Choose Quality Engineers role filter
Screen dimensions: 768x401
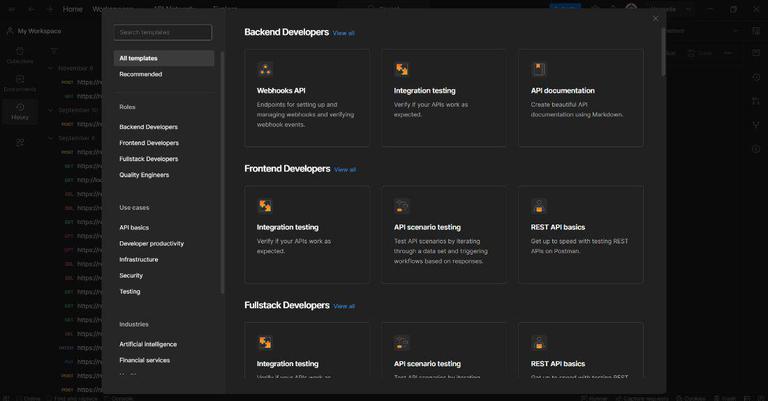click(144, 175)
